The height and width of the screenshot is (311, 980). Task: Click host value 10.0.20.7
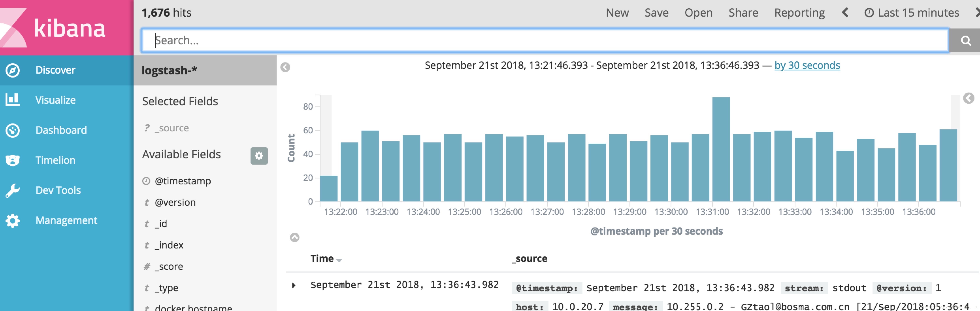[578, 307]
